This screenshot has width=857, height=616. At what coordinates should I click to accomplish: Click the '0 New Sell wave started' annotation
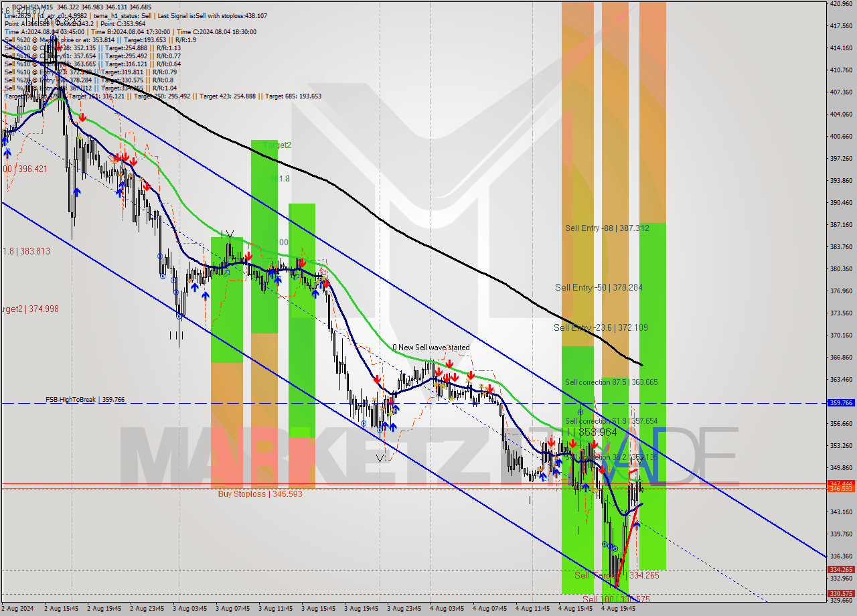tap(431, 348)
